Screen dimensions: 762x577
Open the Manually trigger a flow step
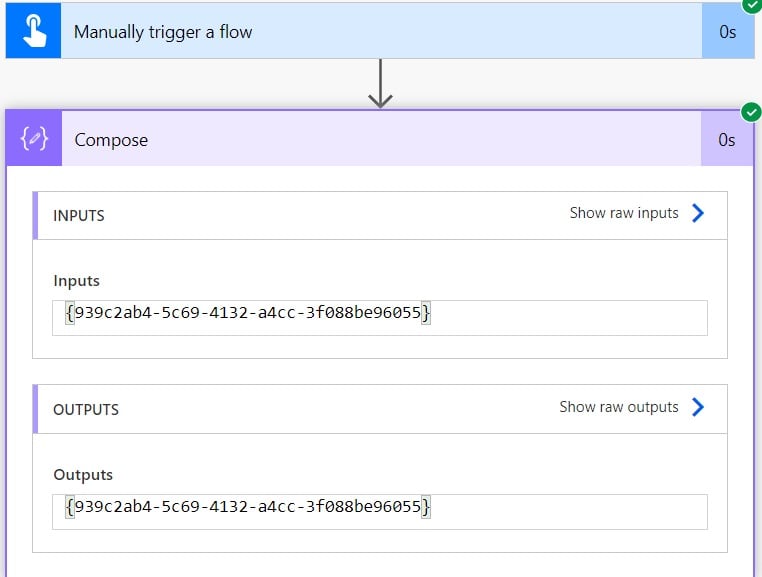pos(380,31)
